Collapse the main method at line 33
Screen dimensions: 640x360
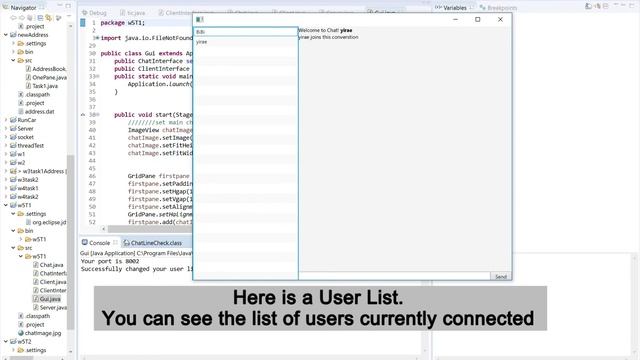tap(97, 76)
